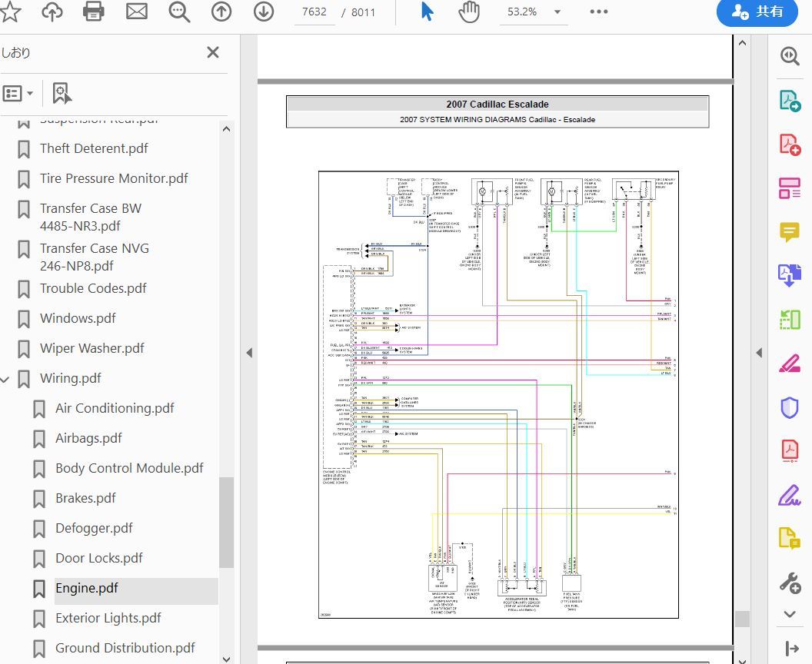Viewport: 812px width, 664px height.
Task: Open the Trouble Codes.pdf bookmark
Action: click(93, 288)
